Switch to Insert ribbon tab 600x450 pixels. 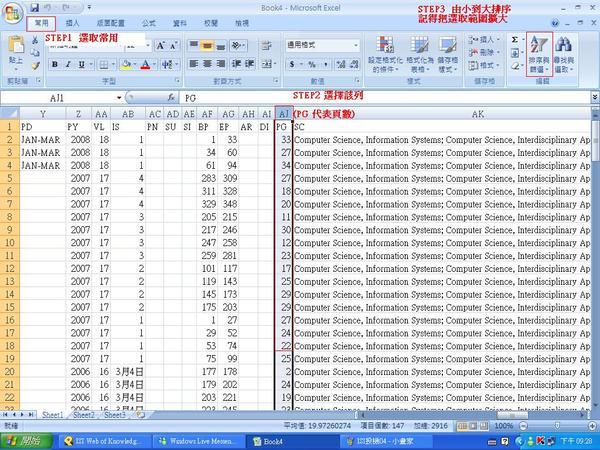pos(72,23)
